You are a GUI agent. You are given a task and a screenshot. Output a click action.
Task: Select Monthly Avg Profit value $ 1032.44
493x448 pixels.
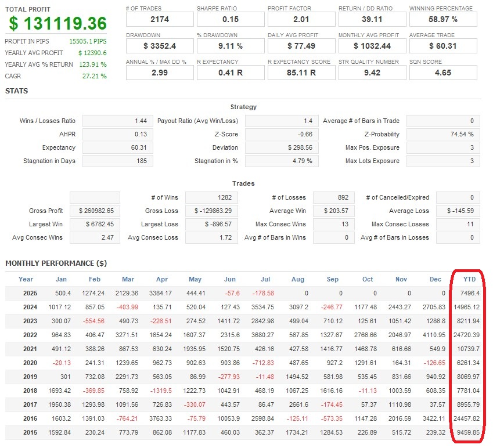coord(372,46)
